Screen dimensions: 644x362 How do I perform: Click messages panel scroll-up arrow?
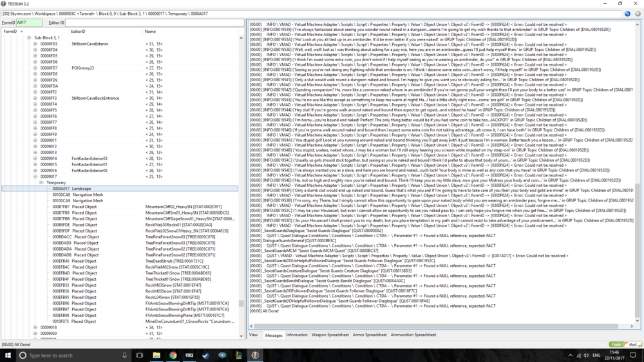tap(638, 24)
